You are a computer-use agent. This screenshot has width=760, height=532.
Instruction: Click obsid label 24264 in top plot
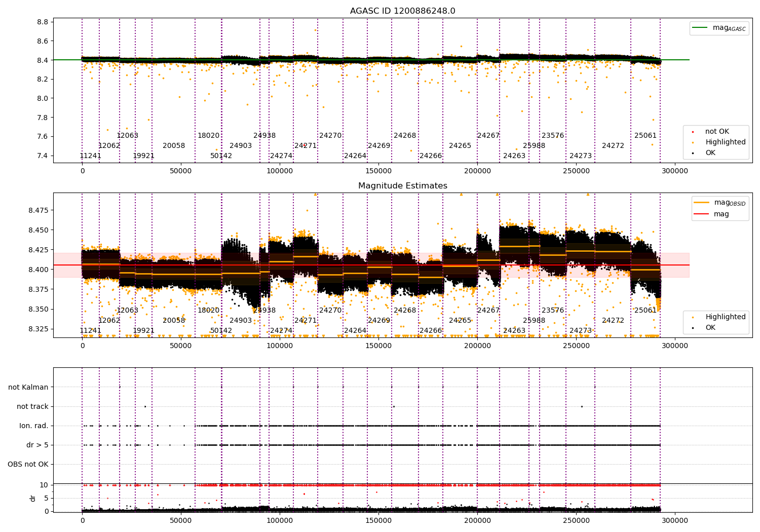tap(355, 156)
